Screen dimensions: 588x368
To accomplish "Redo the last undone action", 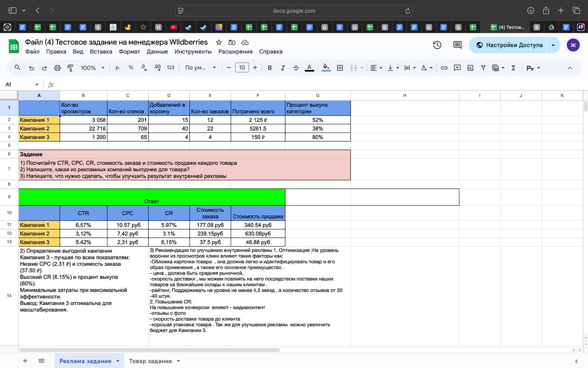I will pos(45,68).
